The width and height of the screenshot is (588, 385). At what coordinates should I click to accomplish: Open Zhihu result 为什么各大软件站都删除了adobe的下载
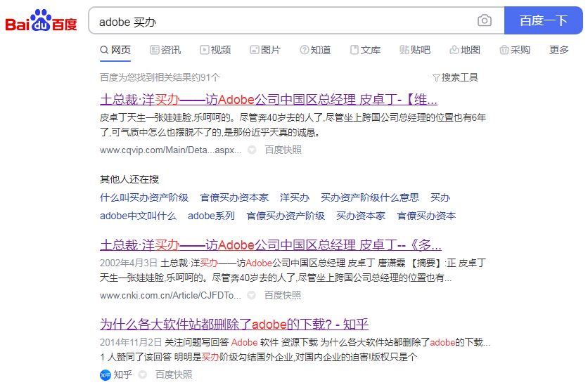pyautogui.click(x=234, y=324)
